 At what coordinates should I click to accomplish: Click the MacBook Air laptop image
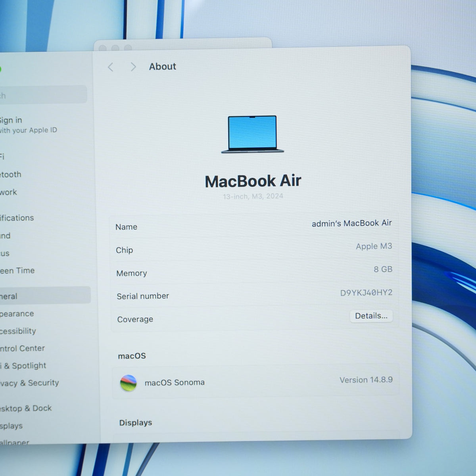click(253, 134)
